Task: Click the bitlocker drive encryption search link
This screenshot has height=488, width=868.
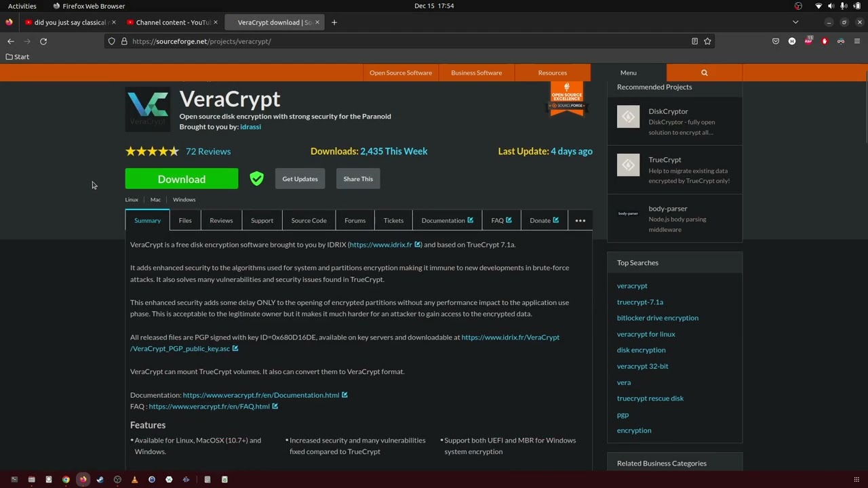Action: tap(658, 318)
